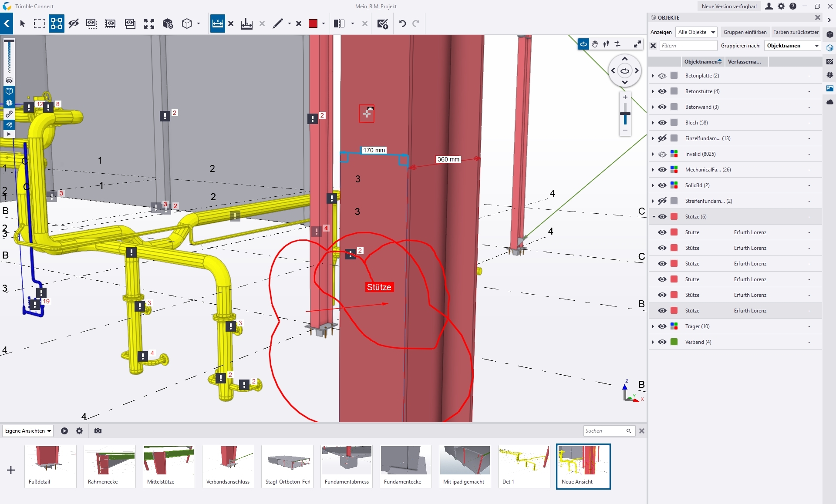This screenshot has height=504, width=836.
Task: Expand the Träger (10) tree group
Action: (x=653, y=326)
